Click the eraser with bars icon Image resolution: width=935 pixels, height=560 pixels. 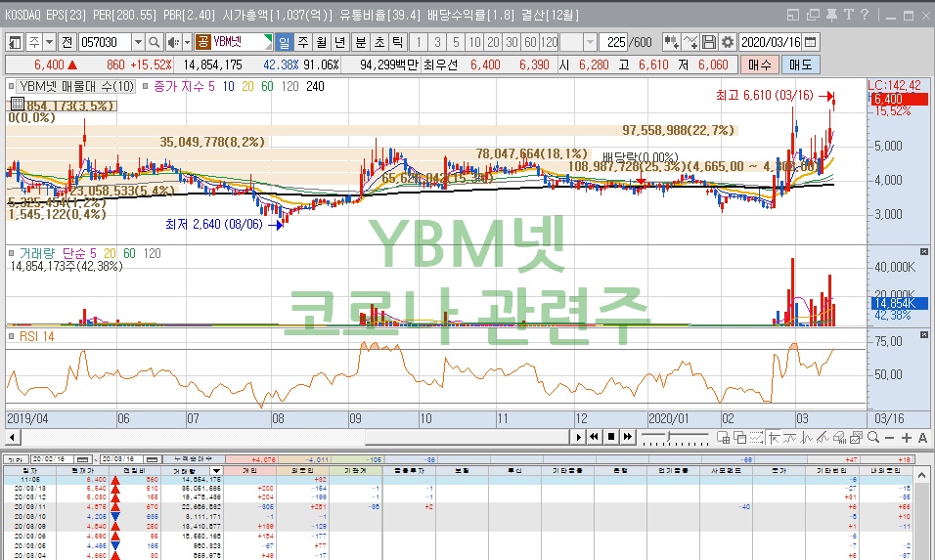point(839,437)
